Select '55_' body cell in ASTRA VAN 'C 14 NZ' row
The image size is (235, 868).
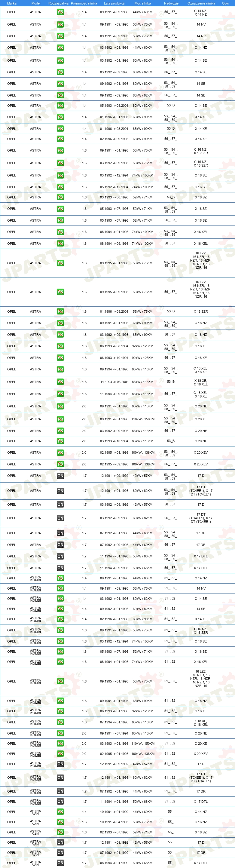point(170,812)
